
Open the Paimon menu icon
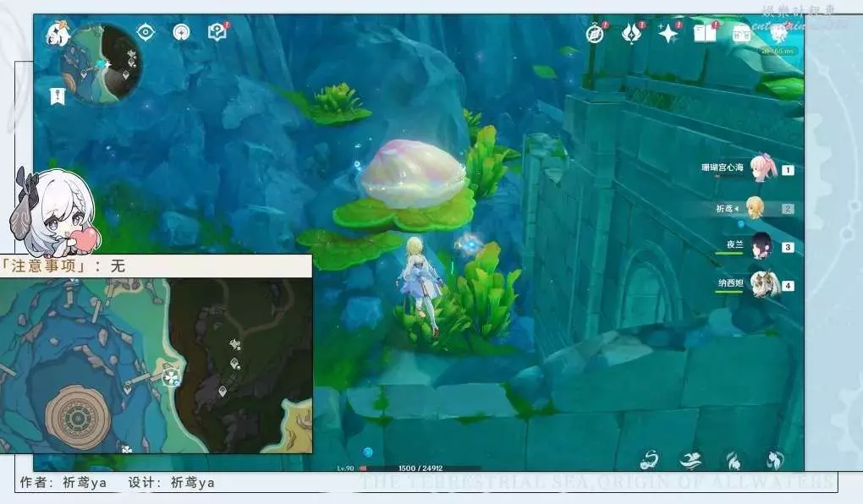point(58,34)
